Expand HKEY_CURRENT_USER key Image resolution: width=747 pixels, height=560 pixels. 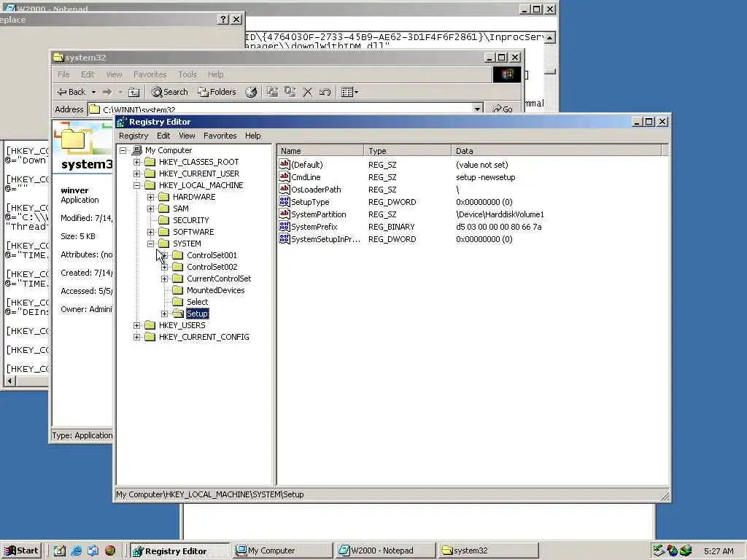click(x=136, y=174)
